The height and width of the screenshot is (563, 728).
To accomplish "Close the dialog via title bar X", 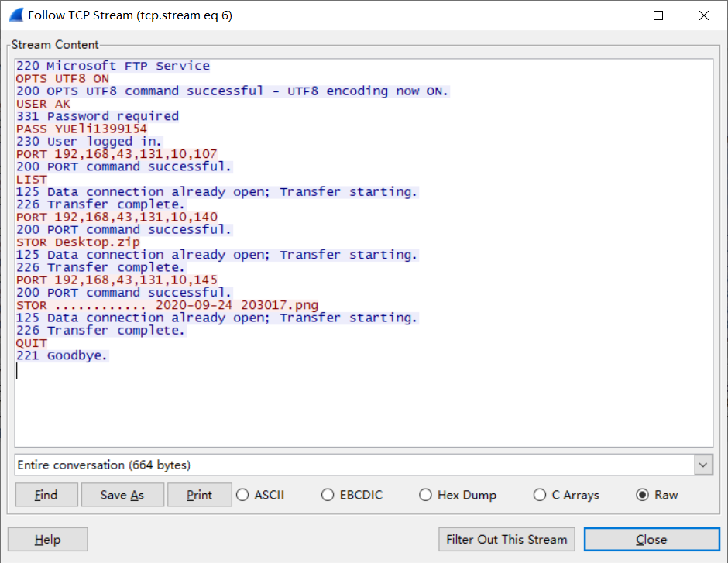I will (703, 15).
